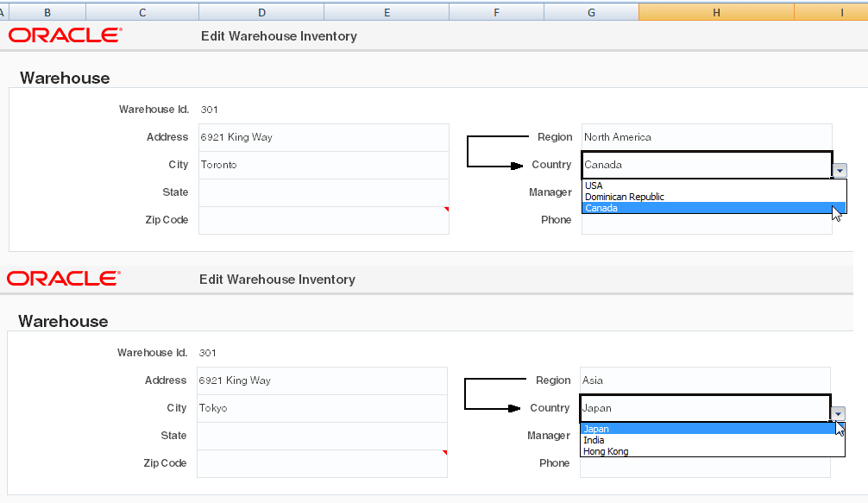Click Manager label in bottom form
This screenshot has width=868, height=503.
coord(549,436)
